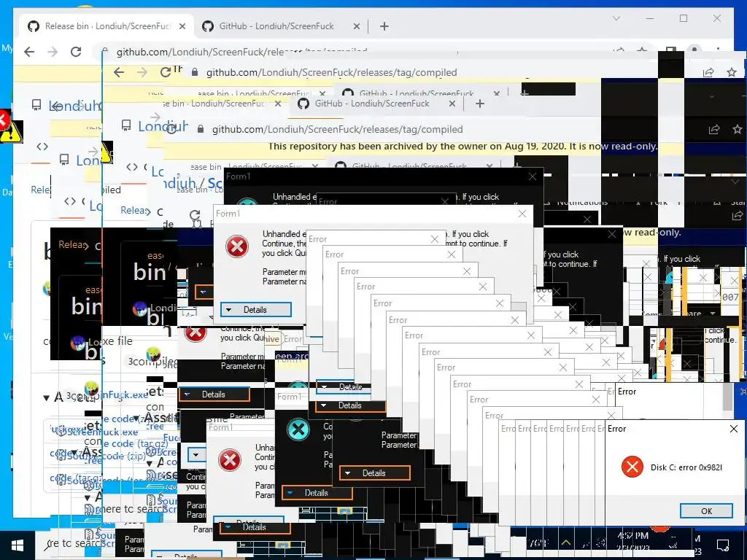747x560 pixels.
Task: Click new tab plus beside duplicated GitHub tab above banner
Action: coord(480,104)
